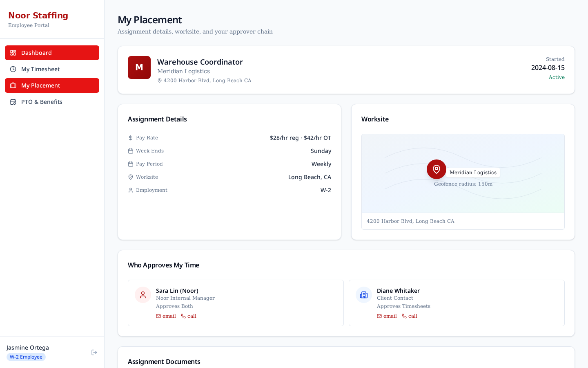This screenshot has height=368, width=588.
Task: Click the Client Contact role text
Action: (395, 298)
